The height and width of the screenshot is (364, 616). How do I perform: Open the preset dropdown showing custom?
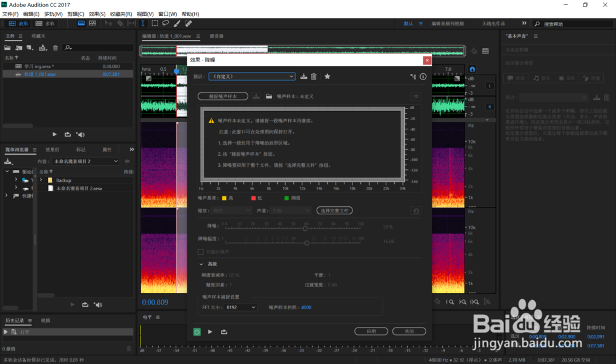252,76
